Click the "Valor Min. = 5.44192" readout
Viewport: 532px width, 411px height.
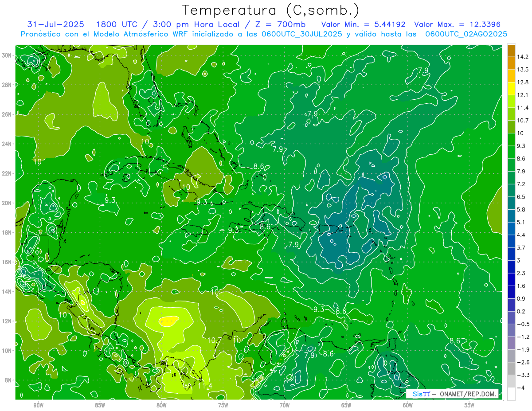tap(363, 24)
